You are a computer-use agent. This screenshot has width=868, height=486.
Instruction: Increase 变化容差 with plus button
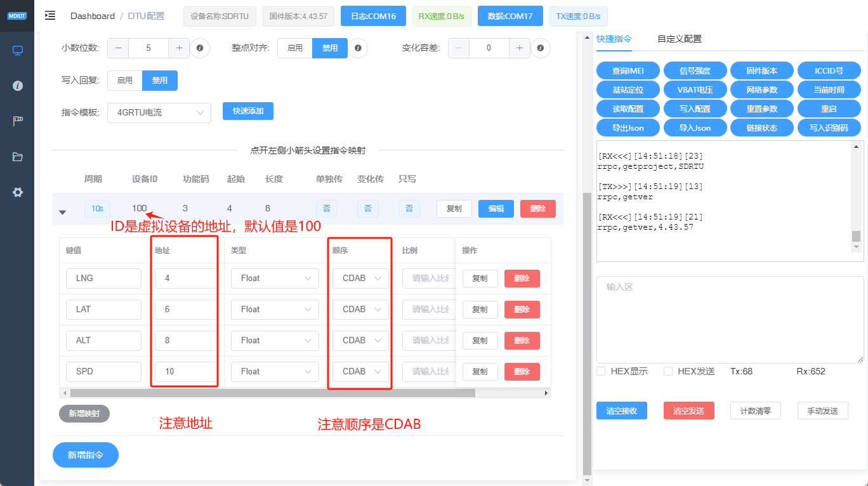[x=520, y=48]
